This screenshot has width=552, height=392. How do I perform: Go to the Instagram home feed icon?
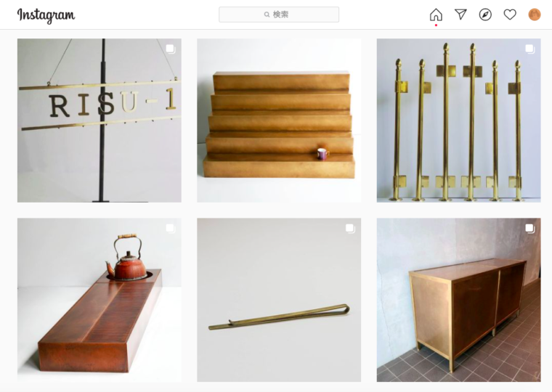pos(436,15)
